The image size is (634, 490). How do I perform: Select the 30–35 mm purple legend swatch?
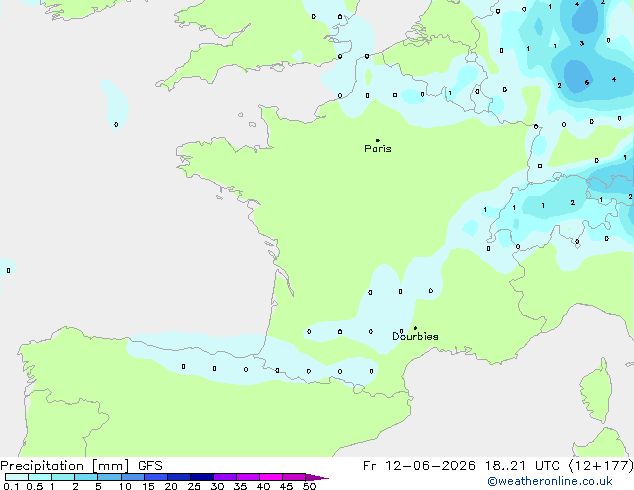tap(225, 477)
